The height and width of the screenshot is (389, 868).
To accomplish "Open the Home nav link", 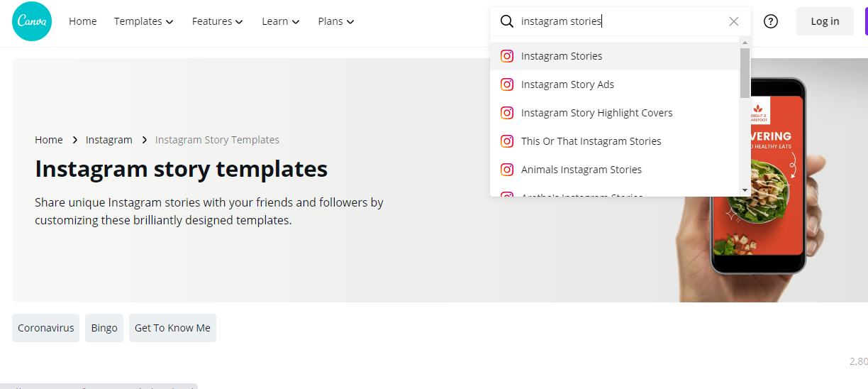I will click(x=83, y=21).
